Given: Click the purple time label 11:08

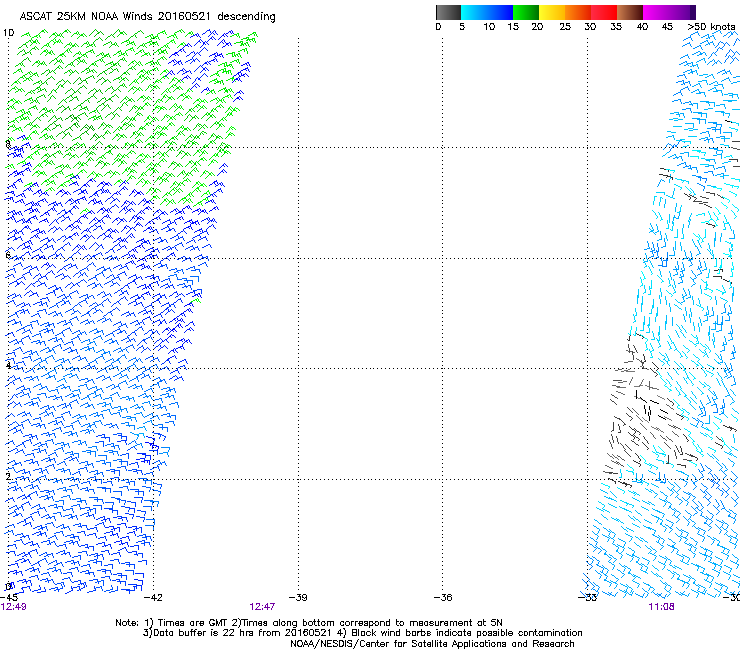Looking at the screenshot, I should (x=661, y=607).
